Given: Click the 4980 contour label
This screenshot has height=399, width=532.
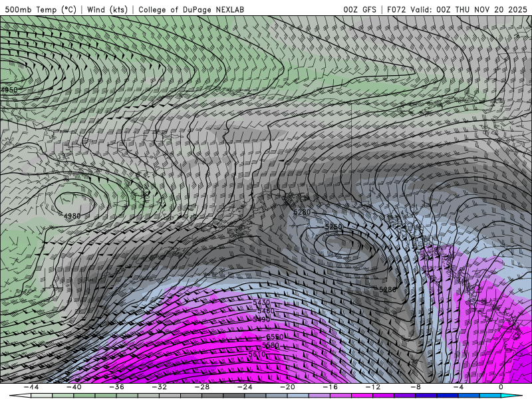Looking at the screenshot, I should tap(72, 215).
